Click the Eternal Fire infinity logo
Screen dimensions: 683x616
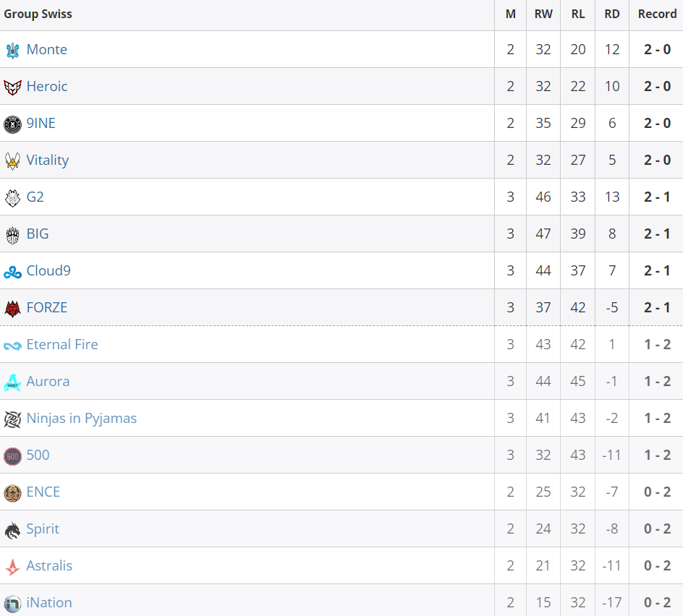click(12, 346)
